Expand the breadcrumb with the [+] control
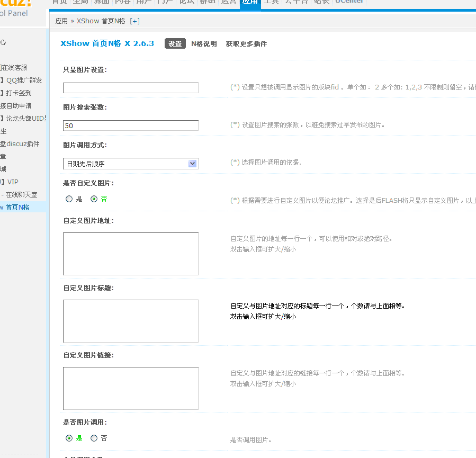The height and width of the screenshot is (458, 476). tap(134, 21)
